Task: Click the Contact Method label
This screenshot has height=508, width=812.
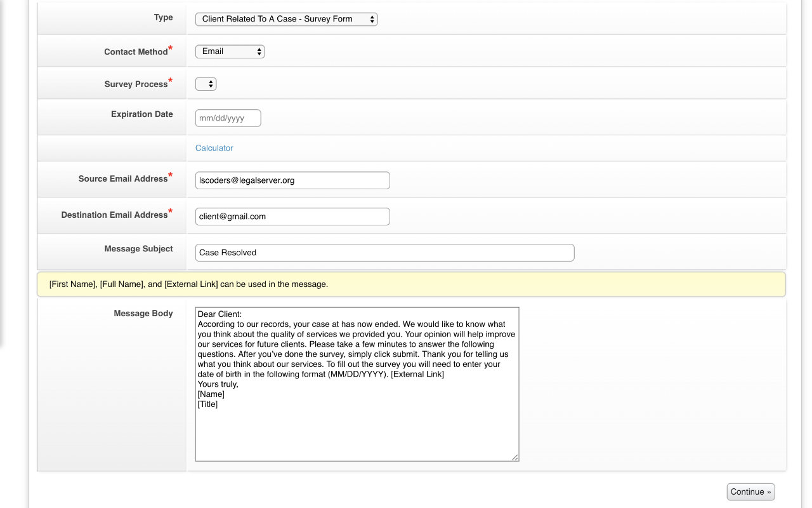Action: click(136, 51)
